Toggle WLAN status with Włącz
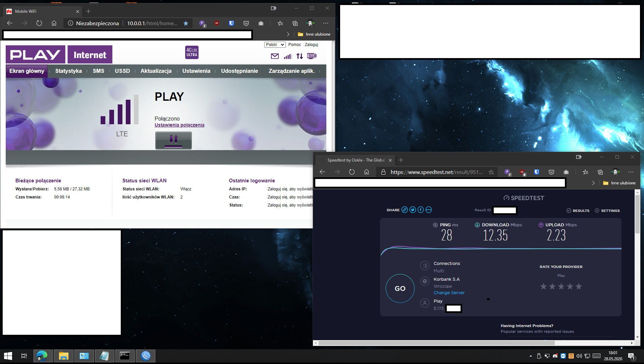Image resolution: width=644 pixels, height=364 pixels. 186,189
